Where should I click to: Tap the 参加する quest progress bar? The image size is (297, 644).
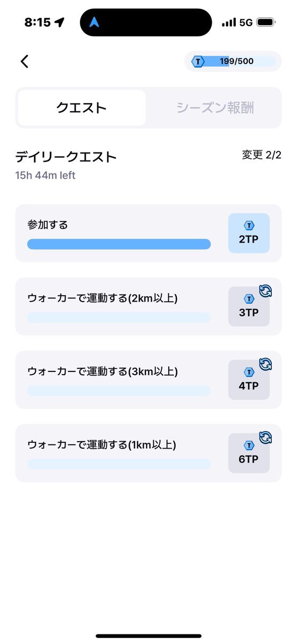[119, 244]
